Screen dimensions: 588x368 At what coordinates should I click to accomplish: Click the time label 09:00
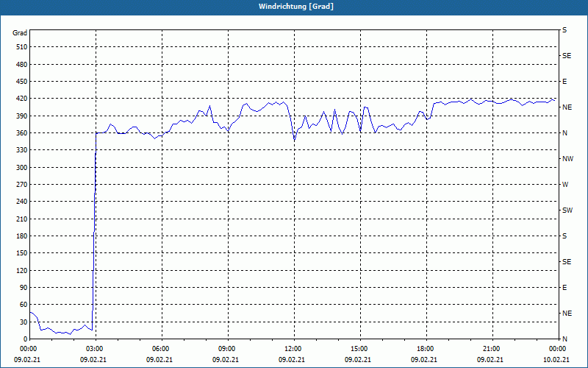coord(228,349)
